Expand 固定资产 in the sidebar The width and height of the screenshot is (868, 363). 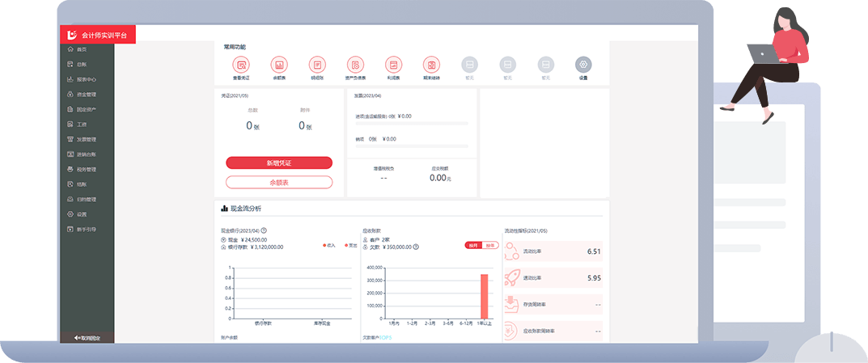[x=86, y=109]
